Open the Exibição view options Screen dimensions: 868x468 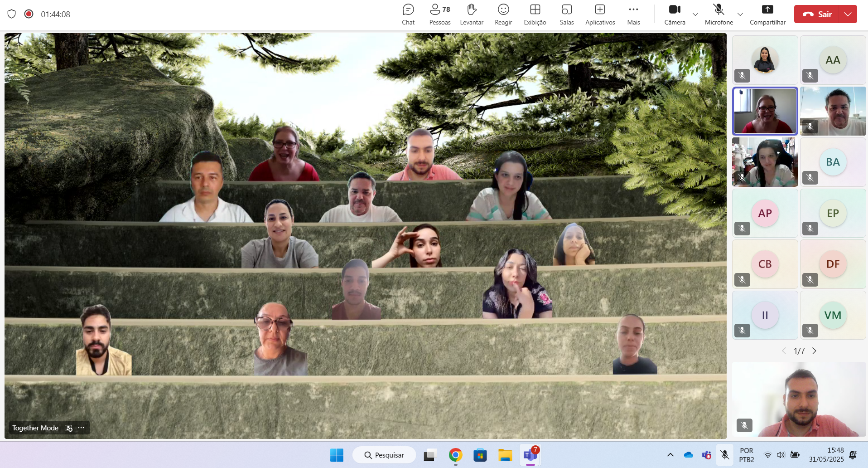point(535,15)
